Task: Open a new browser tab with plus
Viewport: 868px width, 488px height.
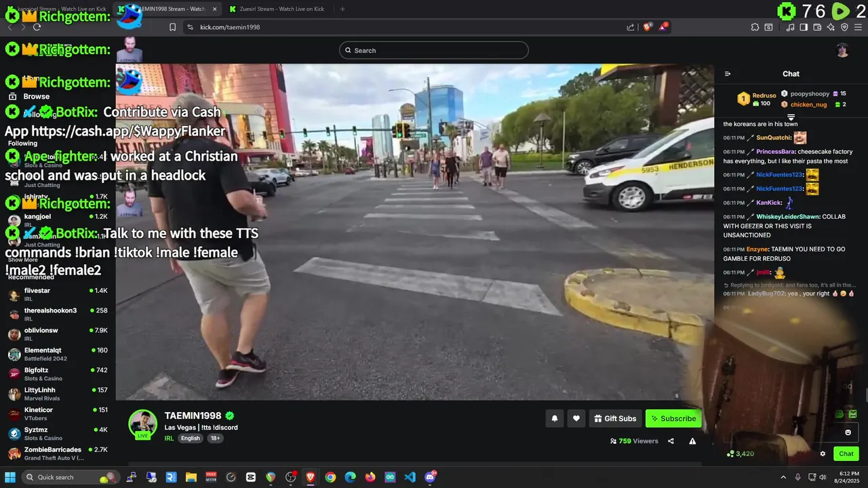Action: point(342,9)
